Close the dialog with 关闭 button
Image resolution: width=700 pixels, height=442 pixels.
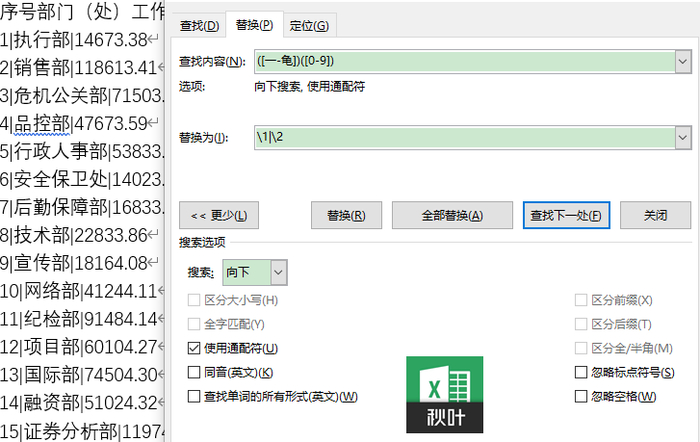pos(655,215)
